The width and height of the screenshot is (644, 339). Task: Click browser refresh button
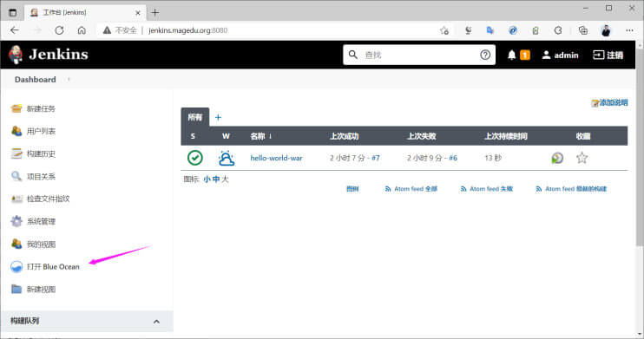(59, 30)
